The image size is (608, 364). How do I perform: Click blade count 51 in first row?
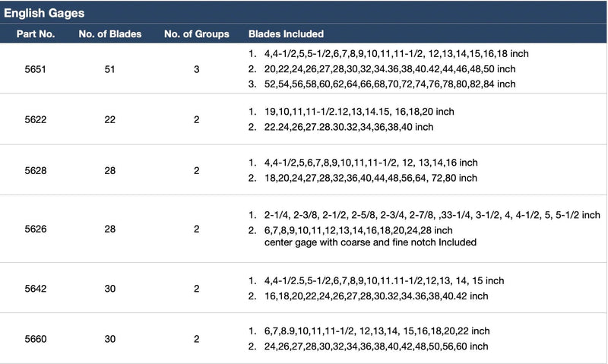point(109,69)
